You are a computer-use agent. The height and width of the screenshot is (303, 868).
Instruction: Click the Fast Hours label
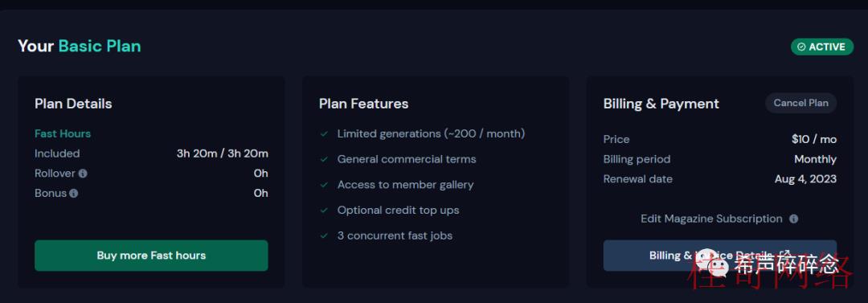tap(63, 133)
